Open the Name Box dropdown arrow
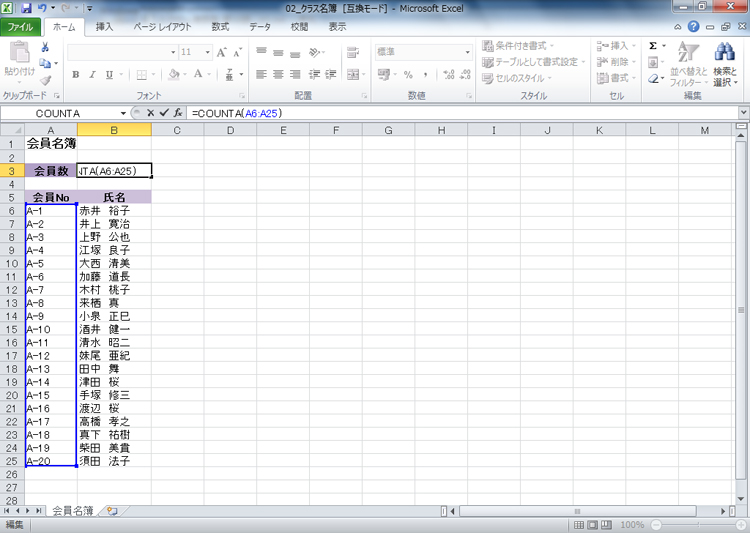Viewport: 750px width, 533px height. [123, 113]
